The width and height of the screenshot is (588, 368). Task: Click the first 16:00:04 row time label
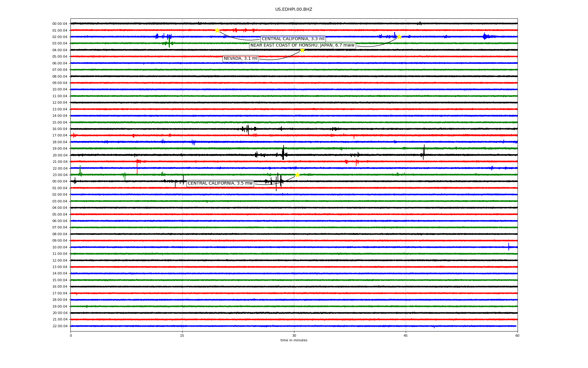[x=60, y=129]
